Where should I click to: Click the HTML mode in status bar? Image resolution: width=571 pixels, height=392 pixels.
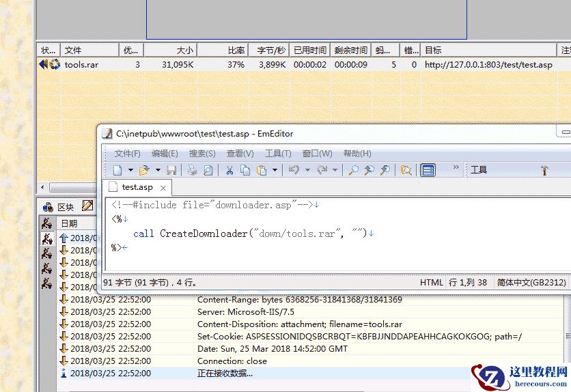432,283
